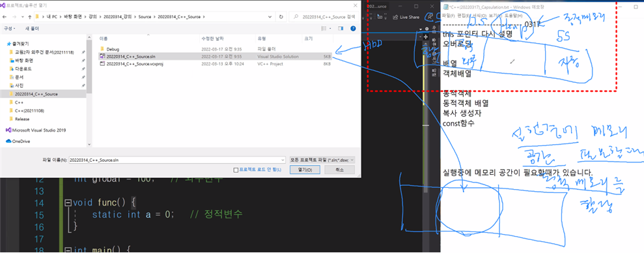Open the view options dropdown arrow
The width and height of the screenshot is (644, 253).
coord(329,29)
